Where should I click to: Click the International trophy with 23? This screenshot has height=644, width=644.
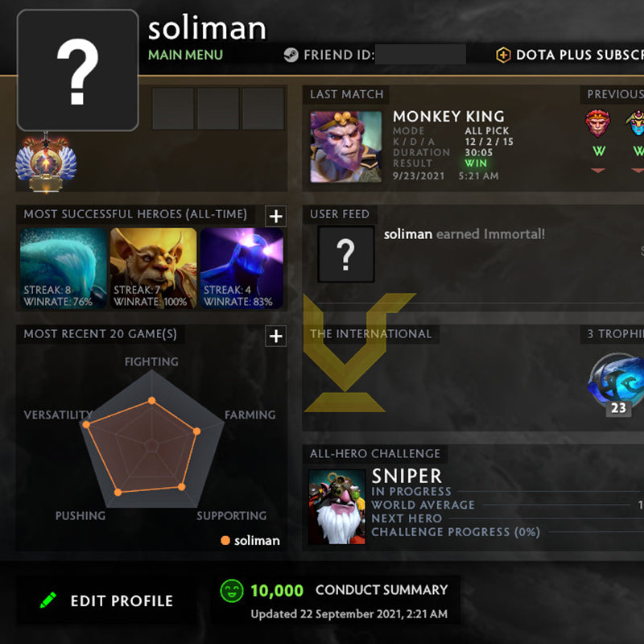[617, 381]
